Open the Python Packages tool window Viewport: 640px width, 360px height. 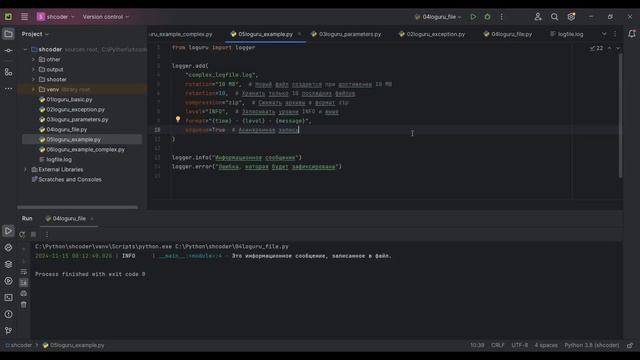coord(8,264)
